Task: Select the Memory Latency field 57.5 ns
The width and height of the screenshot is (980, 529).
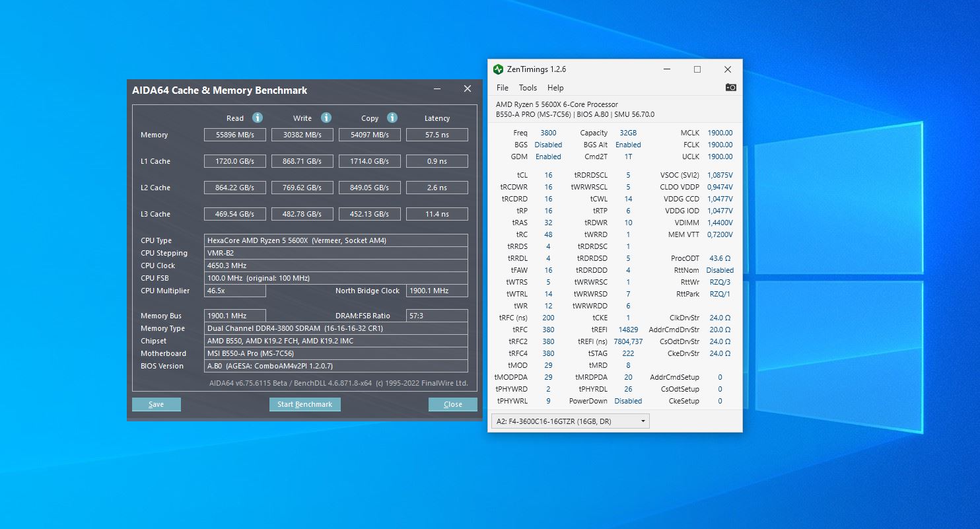Action: coord(437,135)
